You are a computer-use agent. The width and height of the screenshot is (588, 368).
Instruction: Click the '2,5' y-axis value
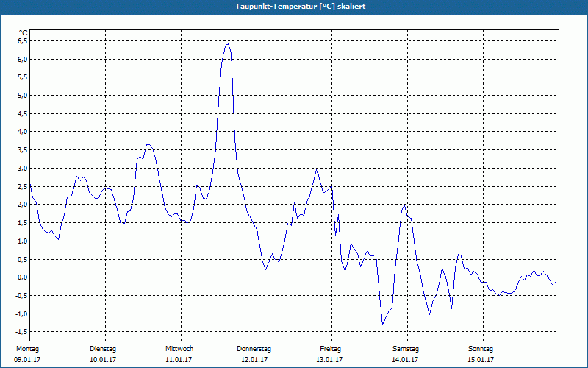coord(23,187)
